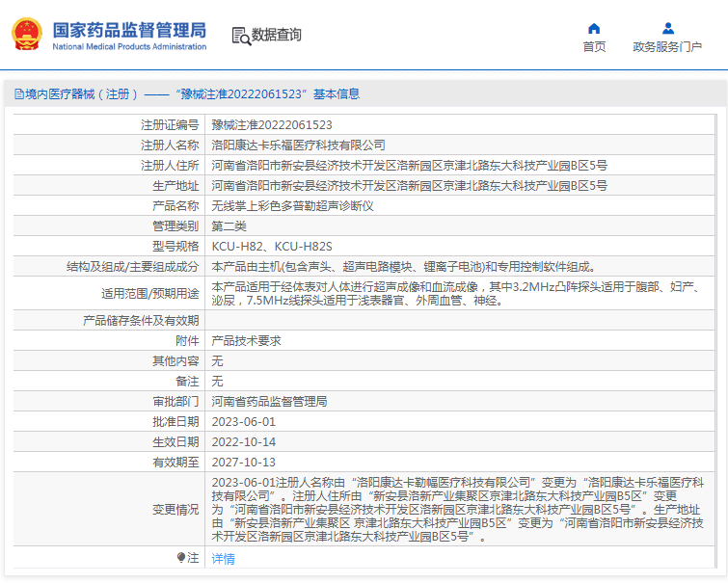Image resolution: width=728 pixels, height=583 pixels.
Task: Click the change record paragraph starting 2023-06-01注册人名称
Action: click(x=458, y=509)
